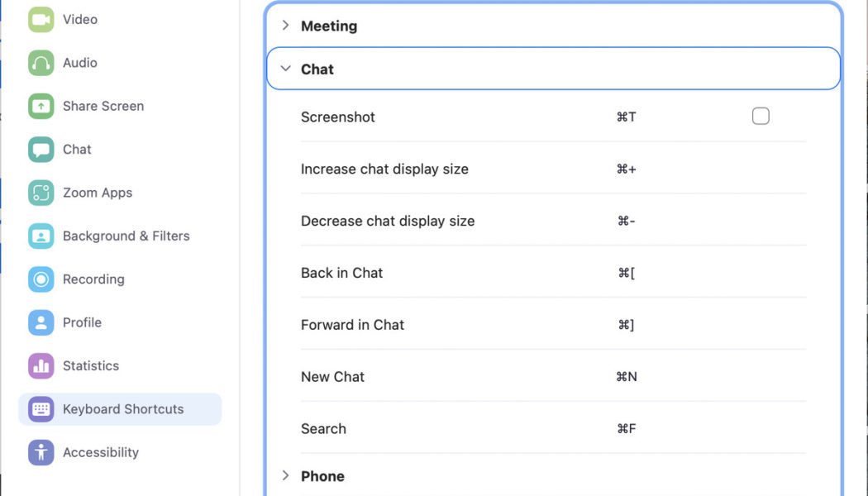This screenshot has height=496, width=868.
Task: Open the Video settings icon
Action: (40, 19)
